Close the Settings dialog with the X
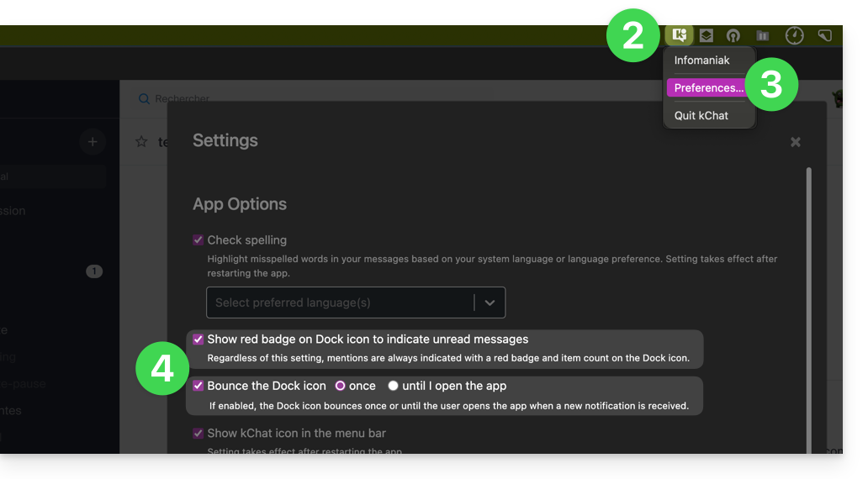This screenshot has width=868, height=479. (795, 142)
